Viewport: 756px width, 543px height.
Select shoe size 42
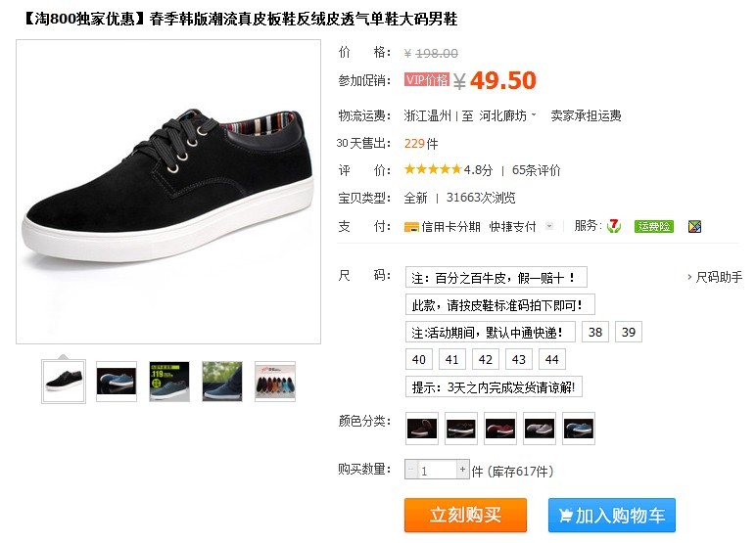click(485, 359)
